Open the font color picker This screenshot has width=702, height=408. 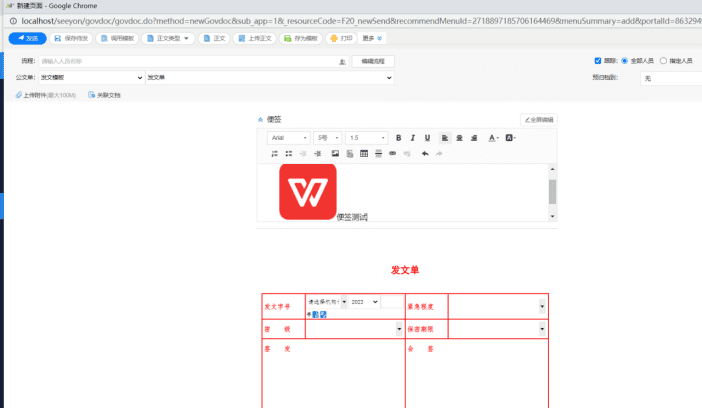pyautogui.click(x=493, y=138)
